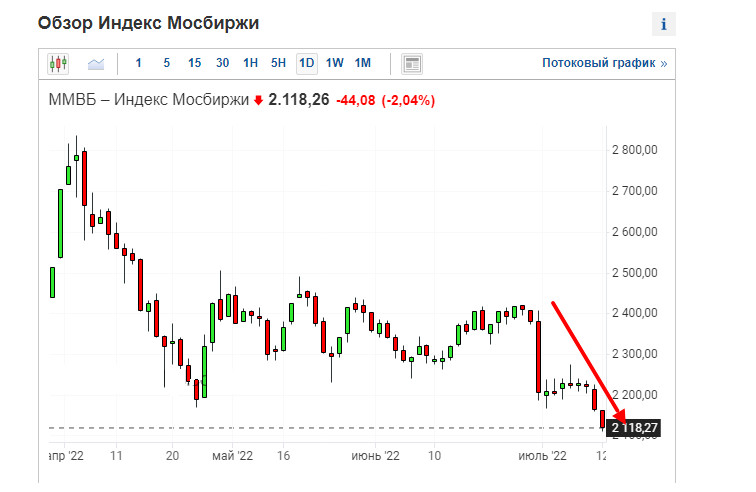
Task: Open the chart layout panel icon
Action: click(412, 64)
